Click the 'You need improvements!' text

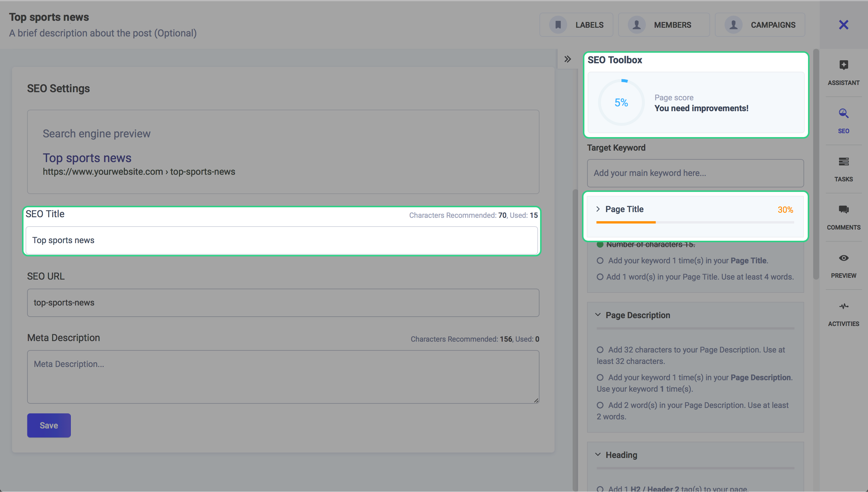[x=701, y=108]
